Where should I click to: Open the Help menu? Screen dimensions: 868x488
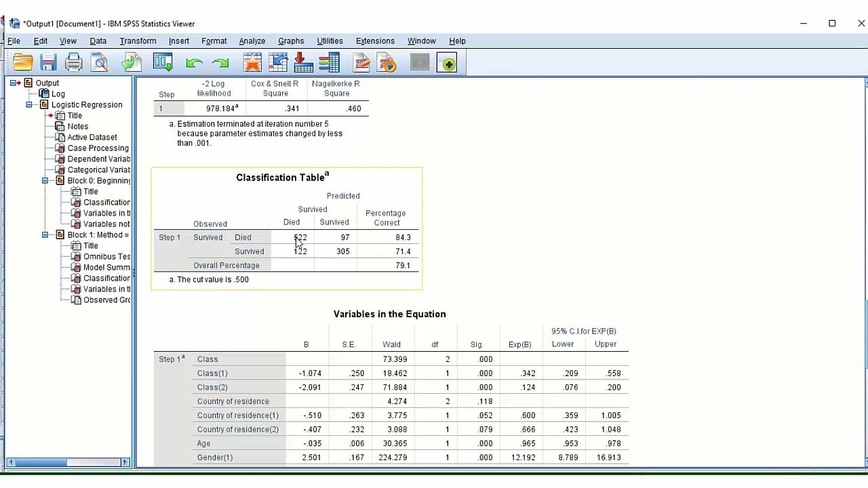(x=457, y=41)
